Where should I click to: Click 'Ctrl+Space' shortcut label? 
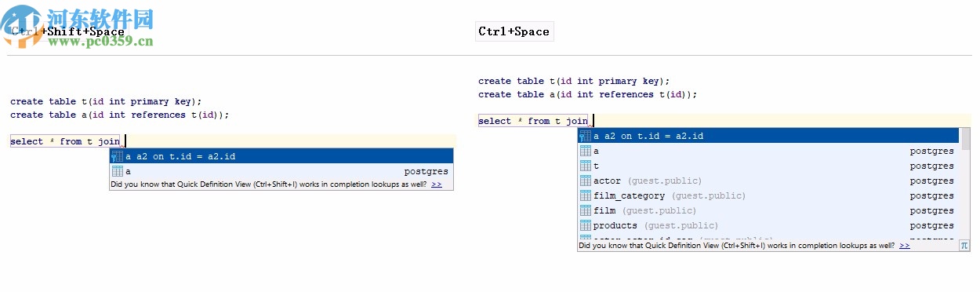(514, 31)
